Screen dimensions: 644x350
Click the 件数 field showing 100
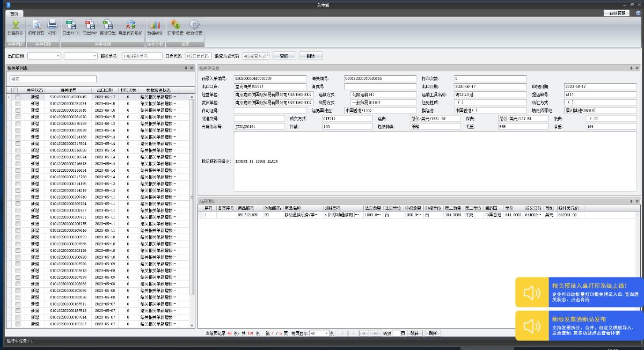tap(346, 127)
